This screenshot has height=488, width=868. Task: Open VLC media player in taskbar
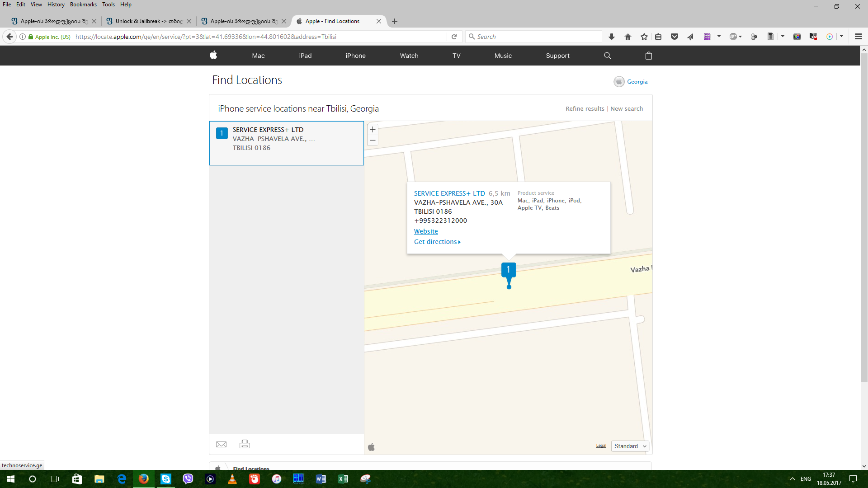(232, 479)
